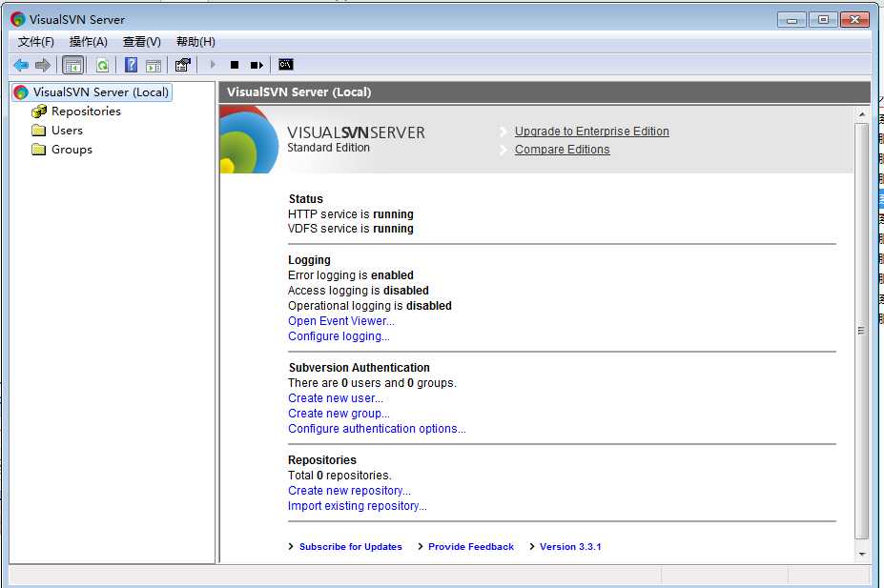
Task: Click Create new user link
Action: click(x=336, y=398)
